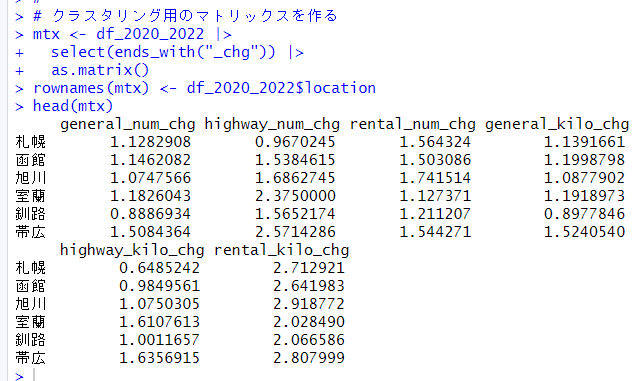Click the highway_kilo_chg value 1.0750305

point(159,304)
